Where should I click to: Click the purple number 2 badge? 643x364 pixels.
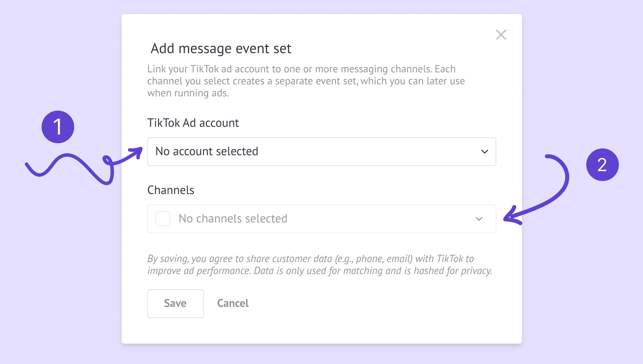click(602, 165)
